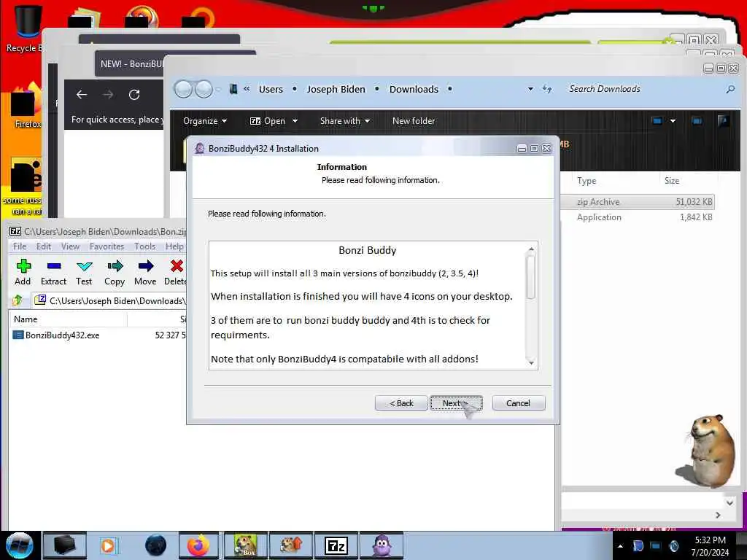
Task: Select the zip Archive file row
Action: pyautogui.click(x=638, y=202)
